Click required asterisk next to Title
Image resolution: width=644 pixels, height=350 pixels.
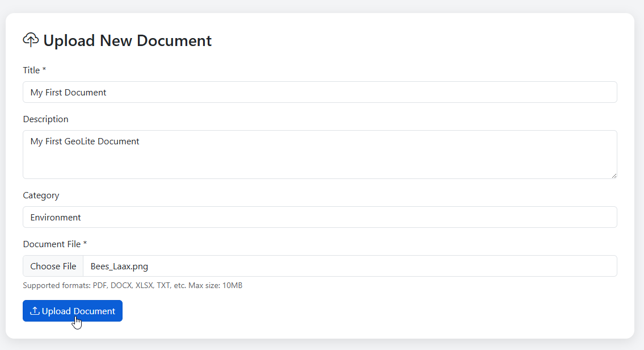[44, 70]
